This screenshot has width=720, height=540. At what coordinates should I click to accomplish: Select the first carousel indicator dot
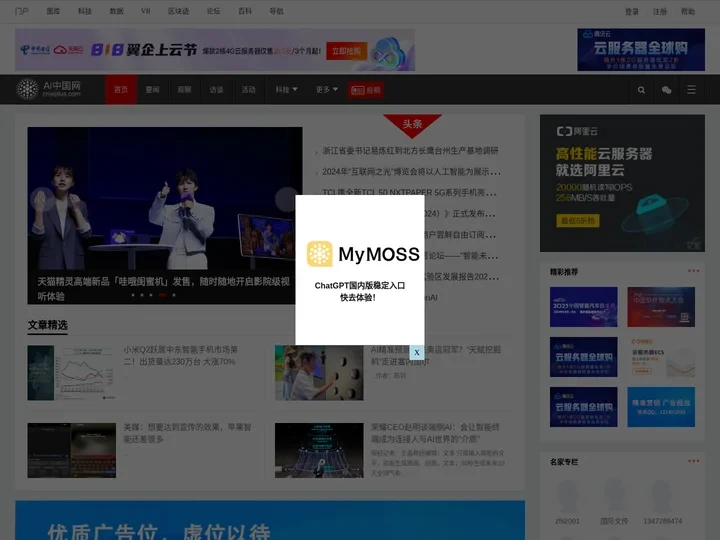tap(133, 295)
